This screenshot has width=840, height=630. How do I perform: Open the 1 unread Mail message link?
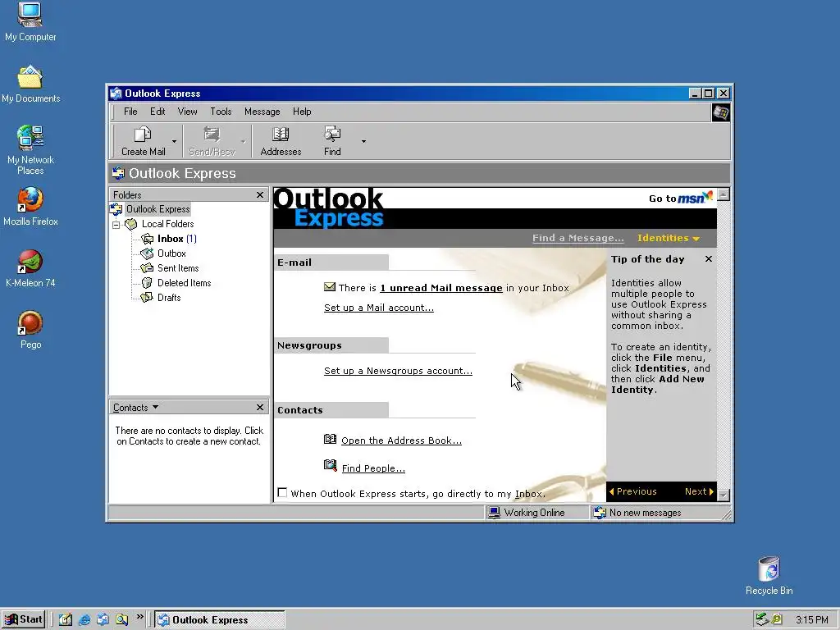pos(441,288)
